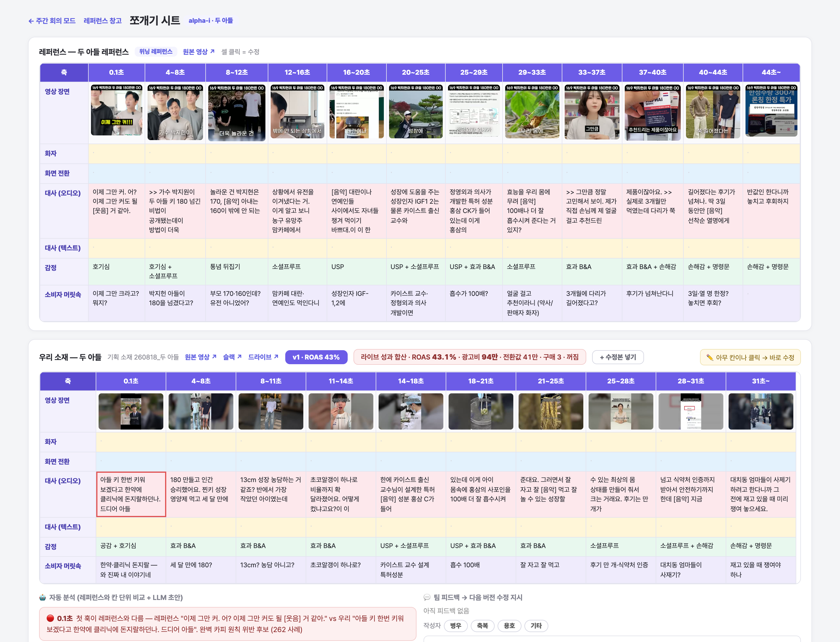Click the robot icon beside 자동 분석
840x642 pixels.
tap(43, 597)
